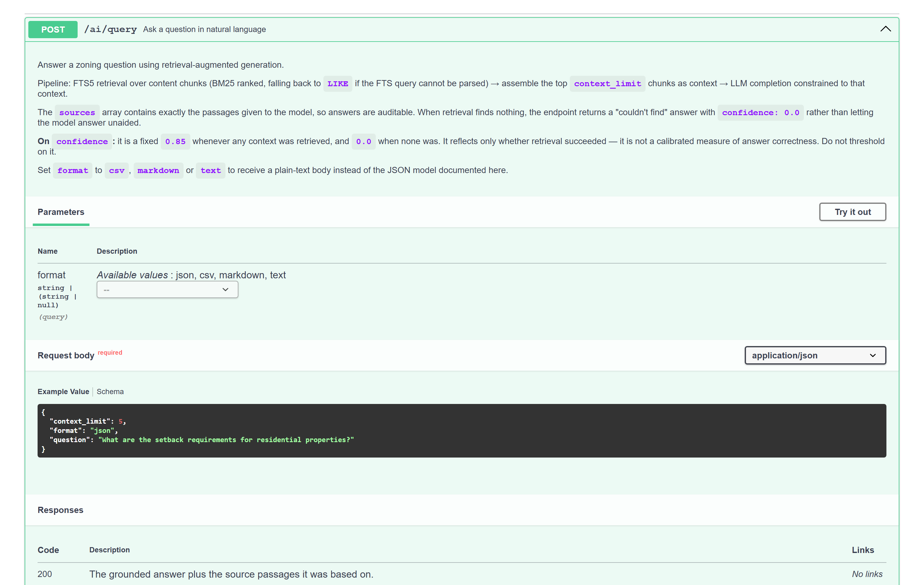Image resolution: width=924 pixels, height=585 pixels.
Task: Click the 'confidence: 0.0' inline code
Action: pyautogui.click(x=760, y=112)
